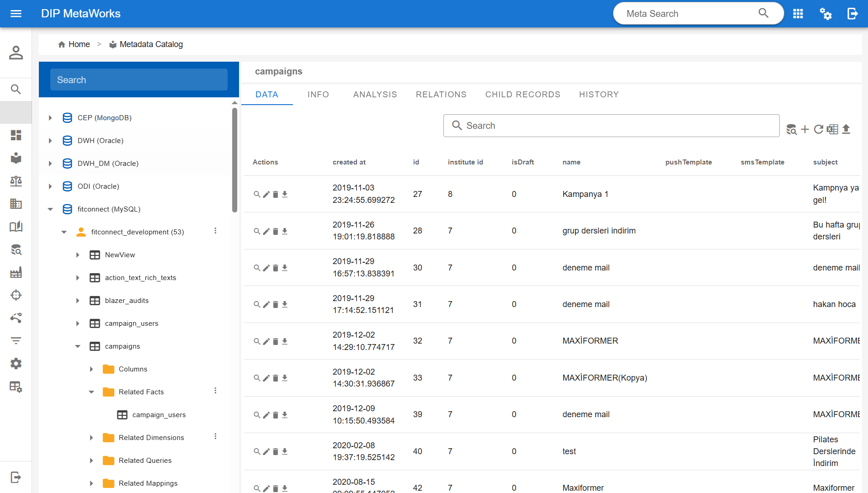This screenshot has width=868, height=493.
Task: Open the HISTORY tab
Action: click(x=599, y=95)
